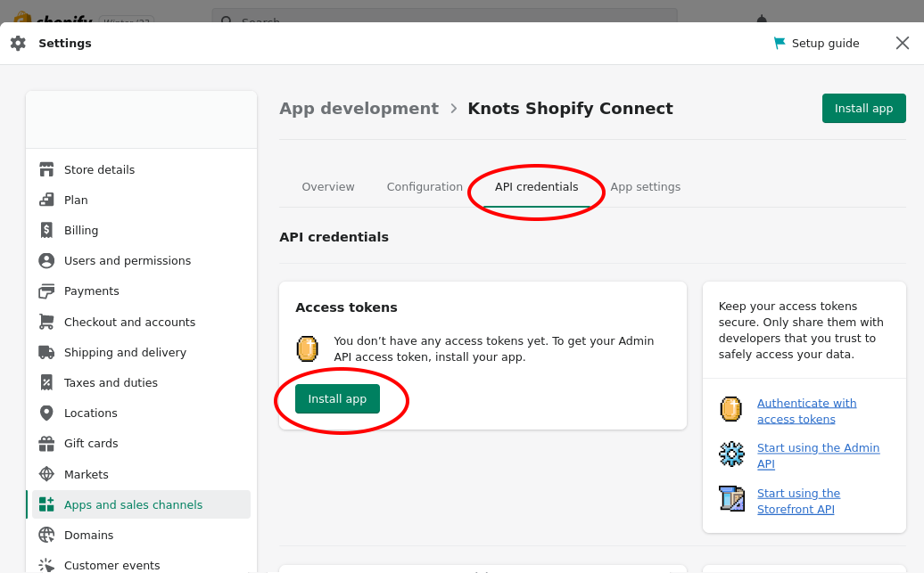Image resolution: width=924 pixels, height=573 pixels.
Task: Close the Settings panel
Action: click(x=903, y=43)
